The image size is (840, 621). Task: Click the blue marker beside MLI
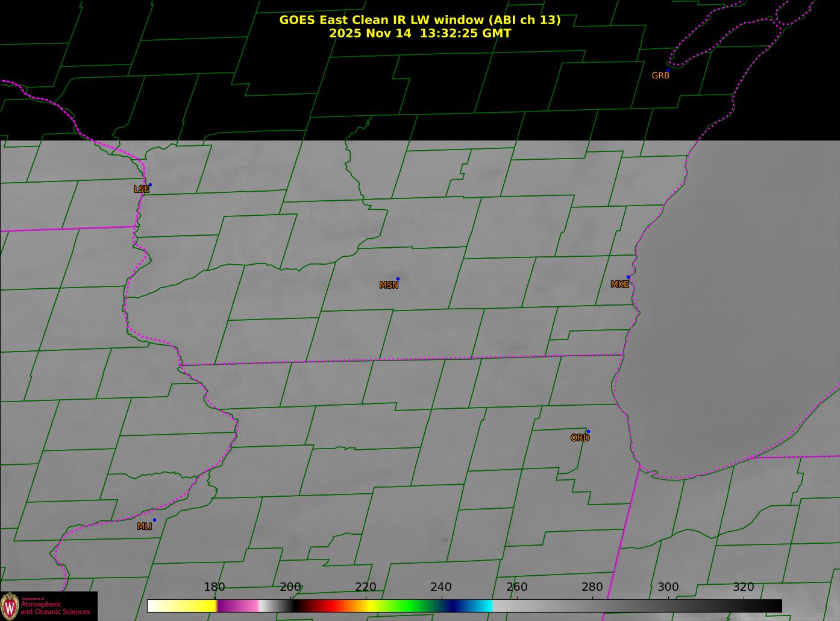pyautogui.click(x=154, y=520)
